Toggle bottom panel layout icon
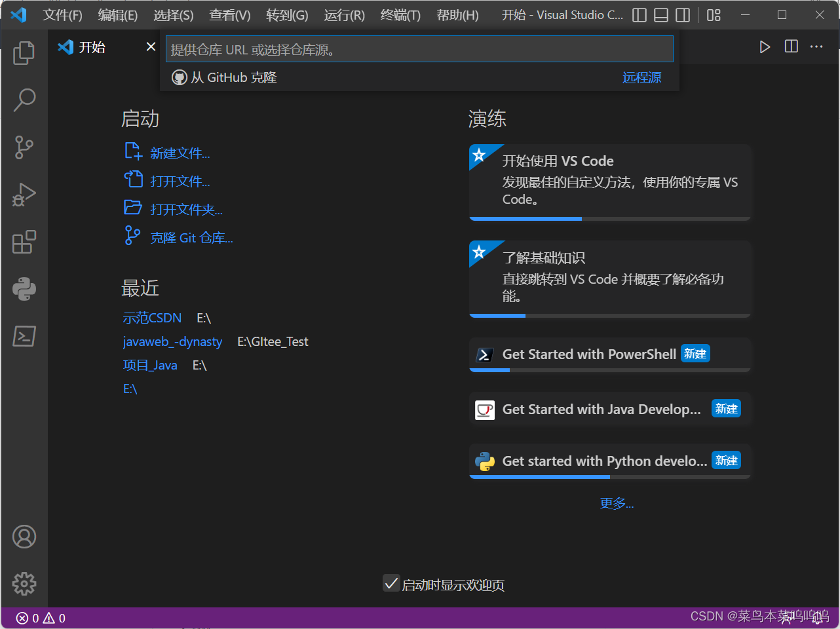The width and height of the screenshot is (840, 629). (661, 15)
